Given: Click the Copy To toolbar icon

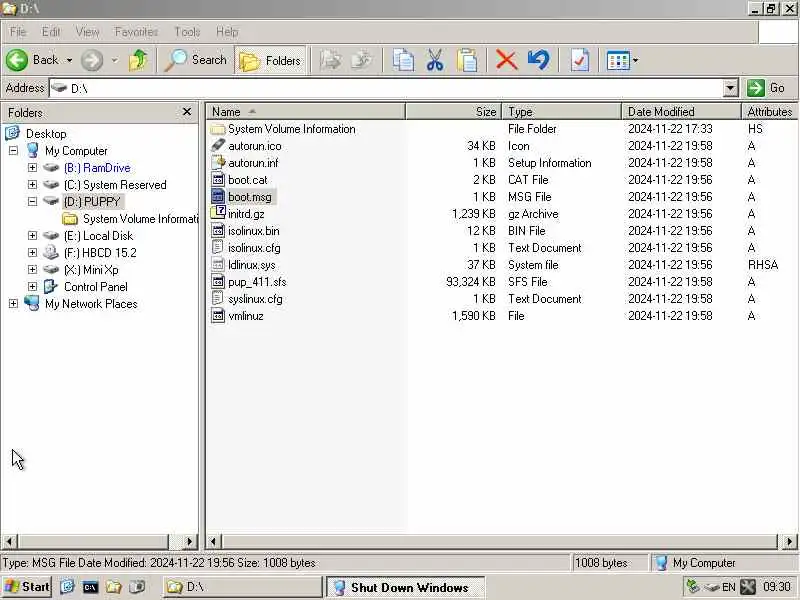Looking at the screenshot, I should (362, 60).
